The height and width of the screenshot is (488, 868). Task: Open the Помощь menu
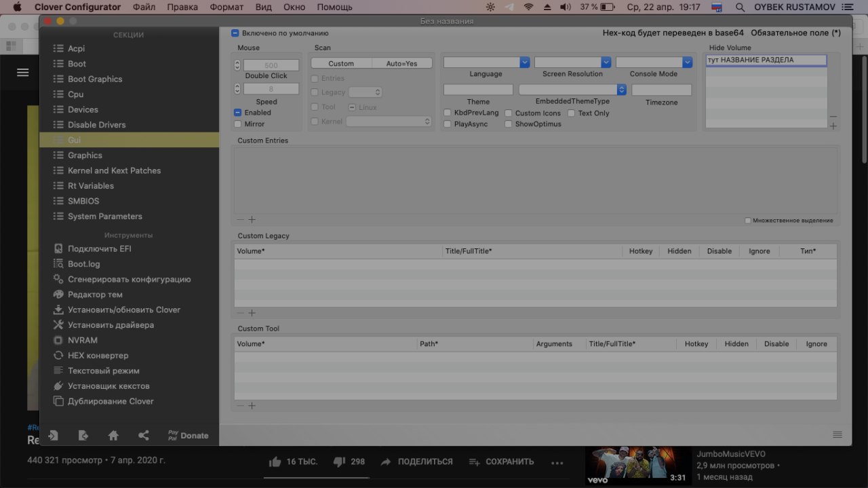[x=334, y=7]
